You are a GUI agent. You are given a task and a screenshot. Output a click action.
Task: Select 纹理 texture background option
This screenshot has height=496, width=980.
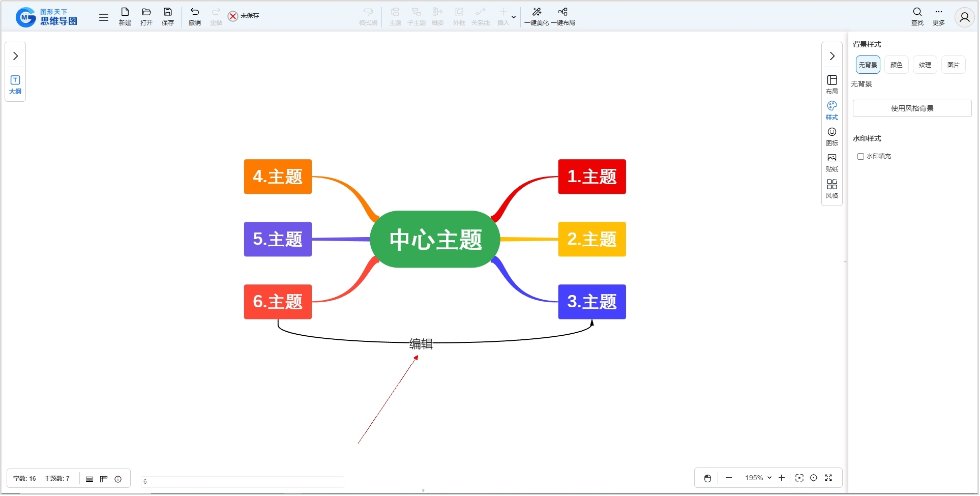point(925,65)
